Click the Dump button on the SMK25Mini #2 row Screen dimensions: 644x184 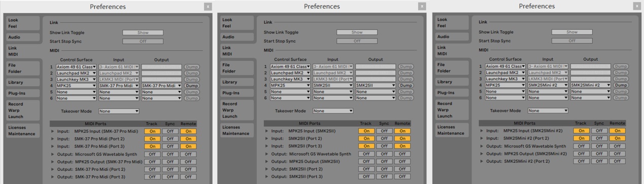pyautogui.click(x=621, y=85)
